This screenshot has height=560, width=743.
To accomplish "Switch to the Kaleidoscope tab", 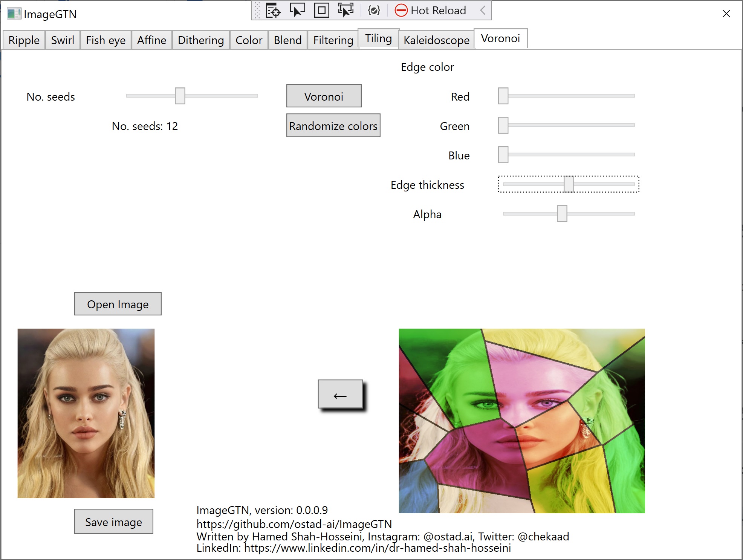I will 436,40.
